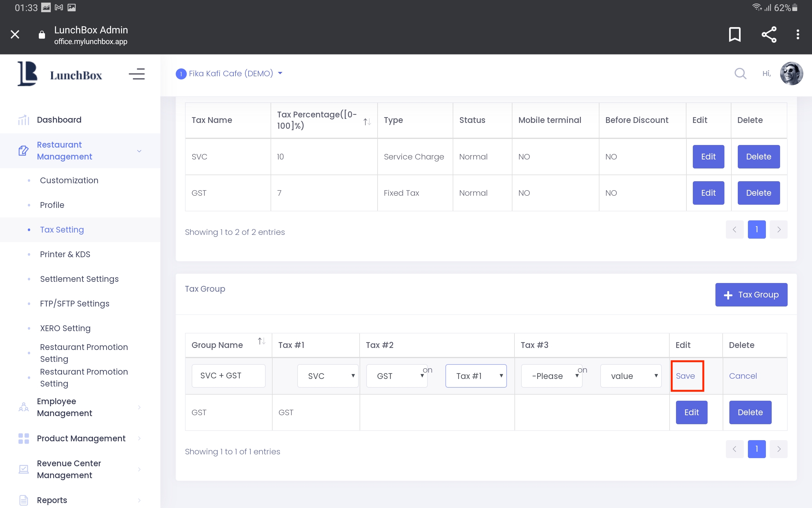Go to Dashboard menu item
The image size is (812, 508).
(59, 120)
